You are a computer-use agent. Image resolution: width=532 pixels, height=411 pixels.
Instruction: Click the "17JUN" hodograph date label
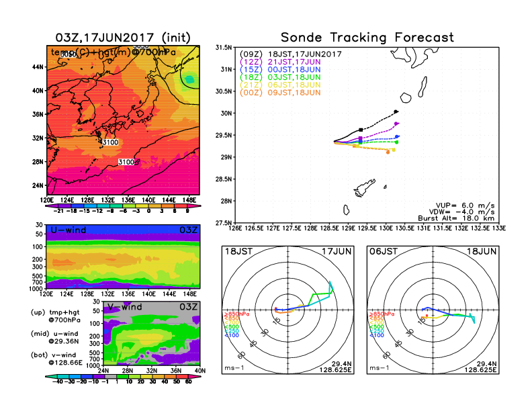tap(337, 252)
